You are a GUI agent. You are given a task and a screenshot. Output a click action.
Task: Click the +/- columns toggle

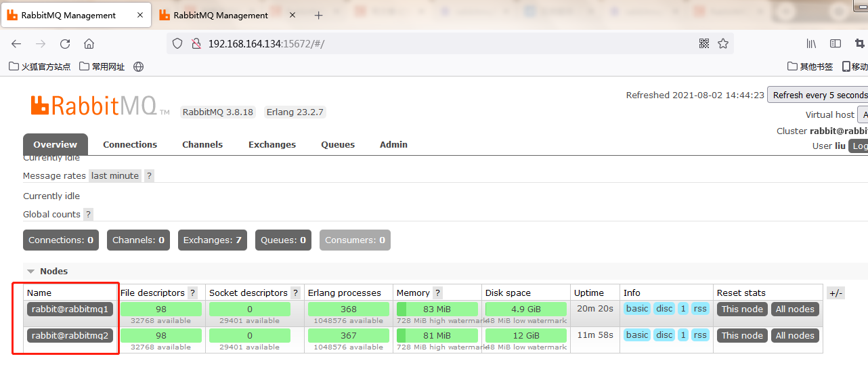click(836, 293)
